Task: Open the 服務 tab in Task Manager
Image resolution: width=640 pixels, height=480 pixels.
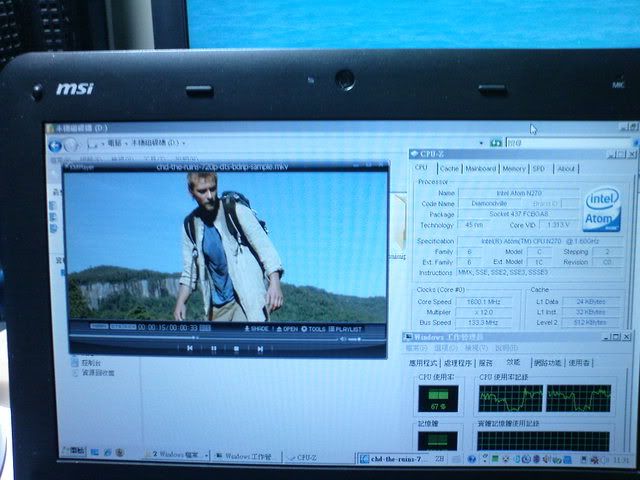Action: pos(486,363)
